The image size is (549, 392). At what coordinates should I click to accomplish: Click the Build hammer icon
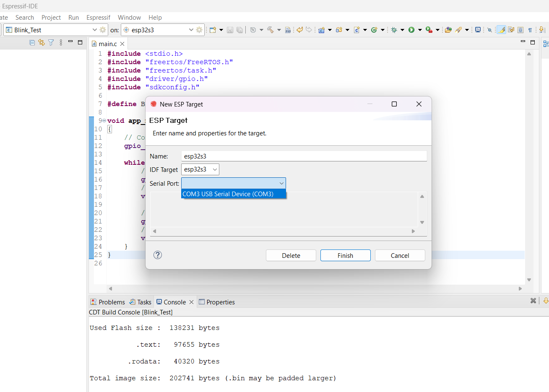tap(271, 30)
